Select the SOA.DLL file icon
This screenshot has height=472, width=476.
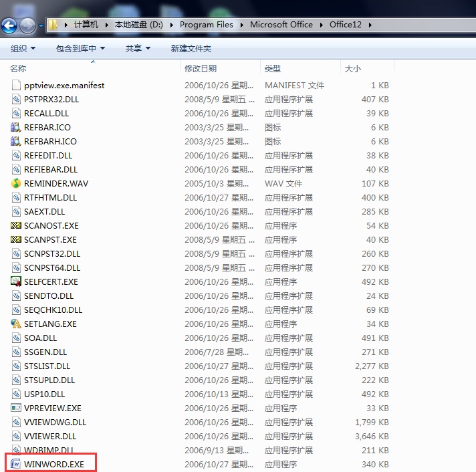(x=16, y=338)
